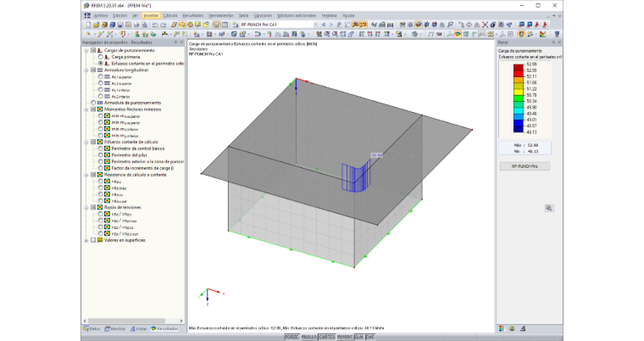
Task: Click the RF-PUNCH Pro panel button
Action: 525,166
